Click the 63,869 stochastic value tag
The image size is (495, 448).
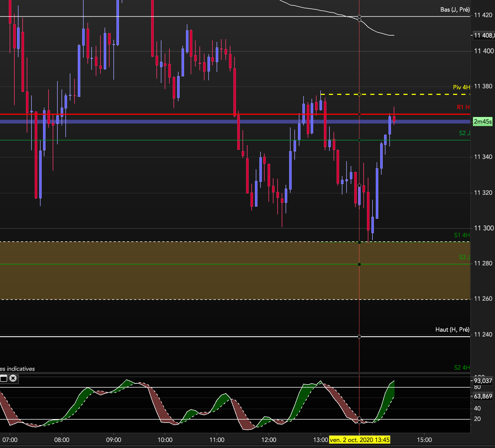click(x=483, y=396)
